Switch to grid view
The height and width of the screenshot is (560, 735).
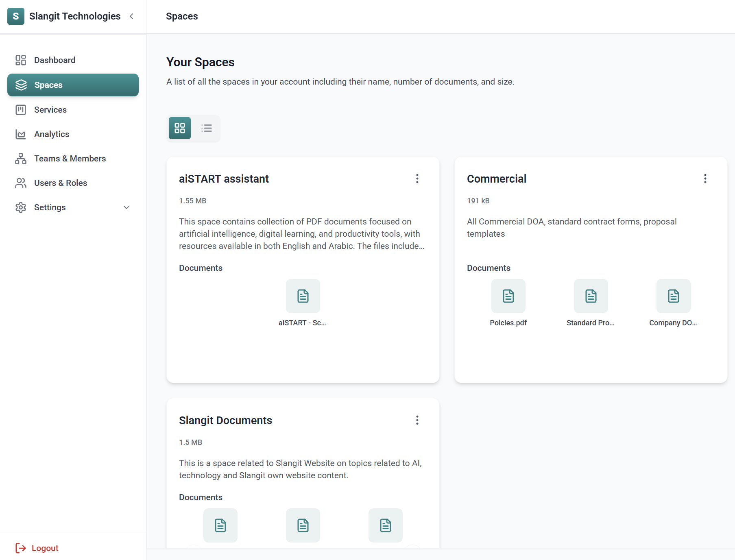(x=180, y=128)
